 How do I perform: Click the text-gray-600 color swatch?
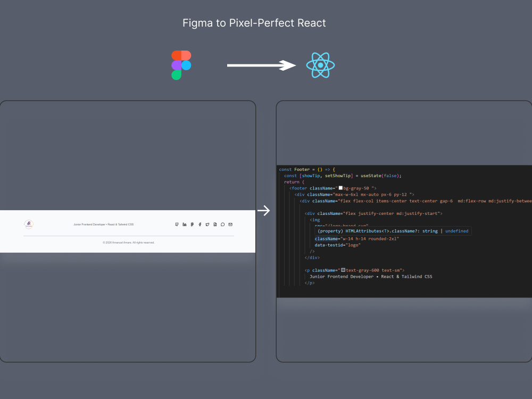coord(343,270)
